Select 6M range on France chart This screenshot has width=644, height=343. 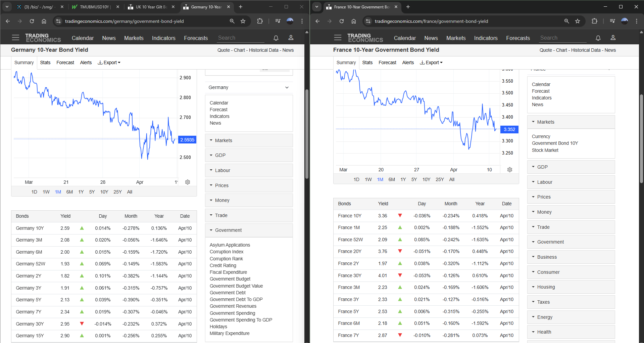pyautogui.click(x=392, y=179)
